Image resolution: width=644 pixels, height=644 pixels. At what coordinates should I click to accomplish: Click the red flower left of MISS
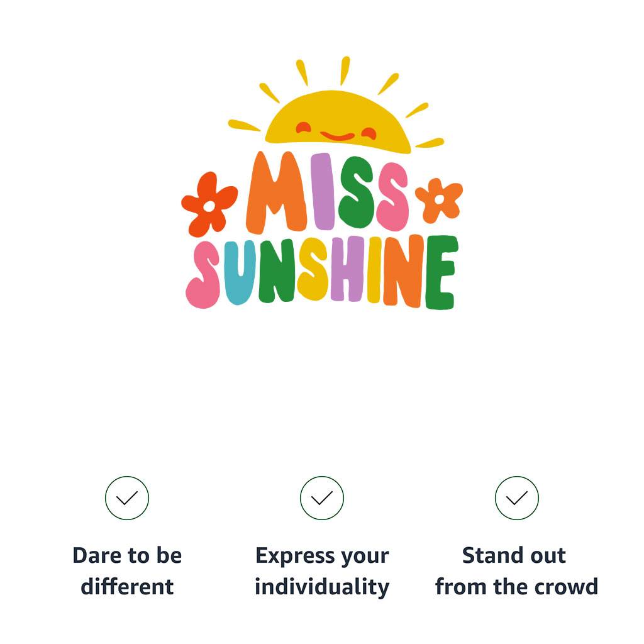click(x=209, y=204)
